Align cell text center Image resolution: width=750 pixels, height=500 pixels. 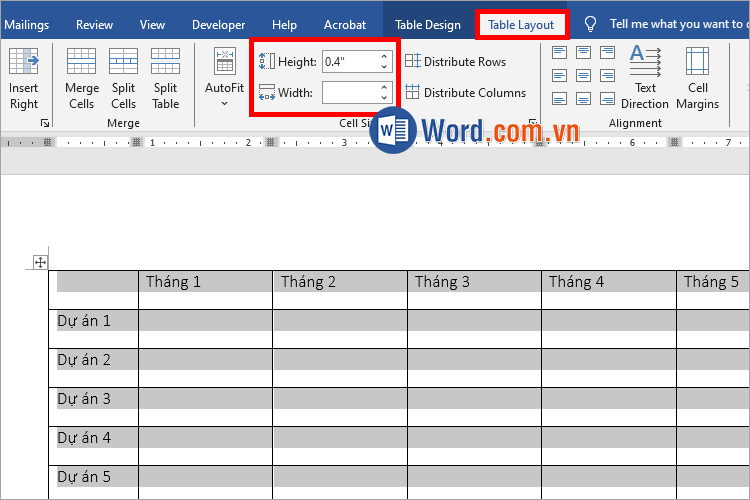tap(583, 75)
